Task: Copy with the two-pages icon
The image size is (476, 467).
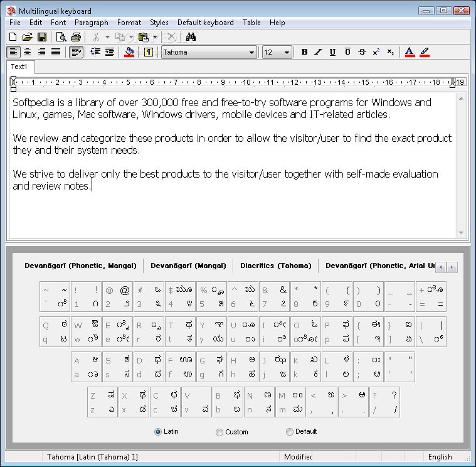Action: tap(120, 37)
